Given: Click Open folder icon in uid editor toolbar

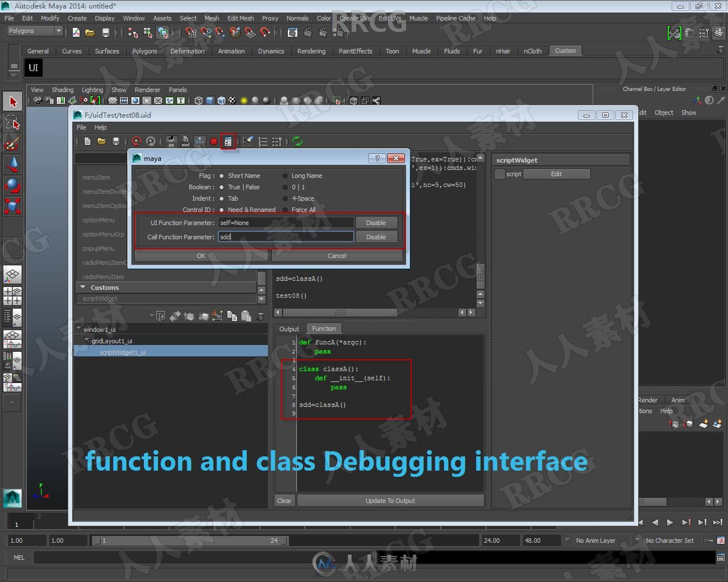Looking at the screenshot, I should [x=101, y=142].
